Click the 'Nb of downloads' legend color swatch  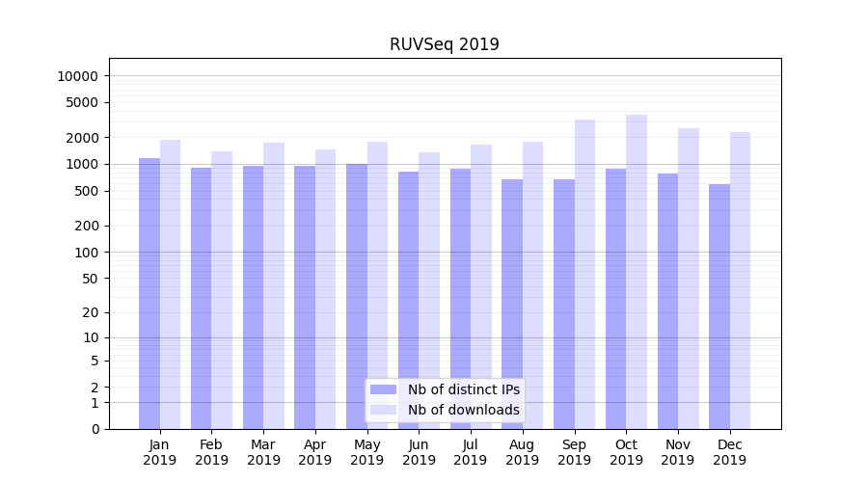(384, 410)
